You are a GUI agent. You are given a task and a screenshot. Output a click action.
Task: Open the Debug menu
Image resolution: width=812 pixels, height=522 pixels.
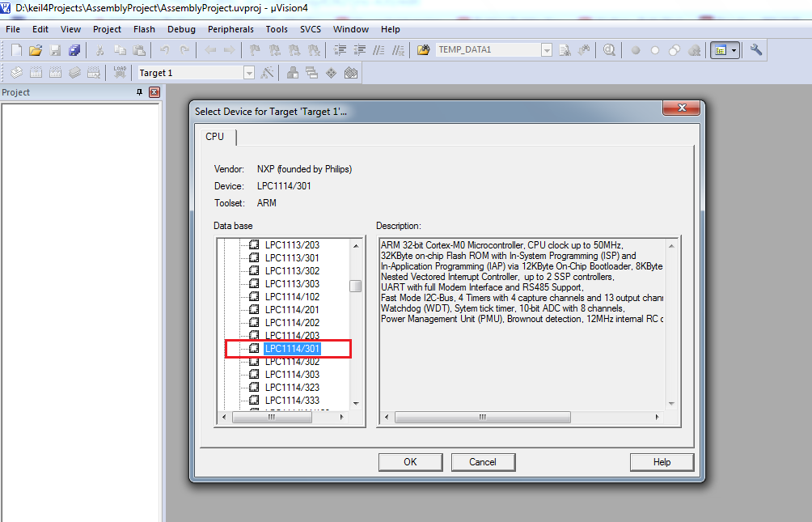click(x=181, y=30)
